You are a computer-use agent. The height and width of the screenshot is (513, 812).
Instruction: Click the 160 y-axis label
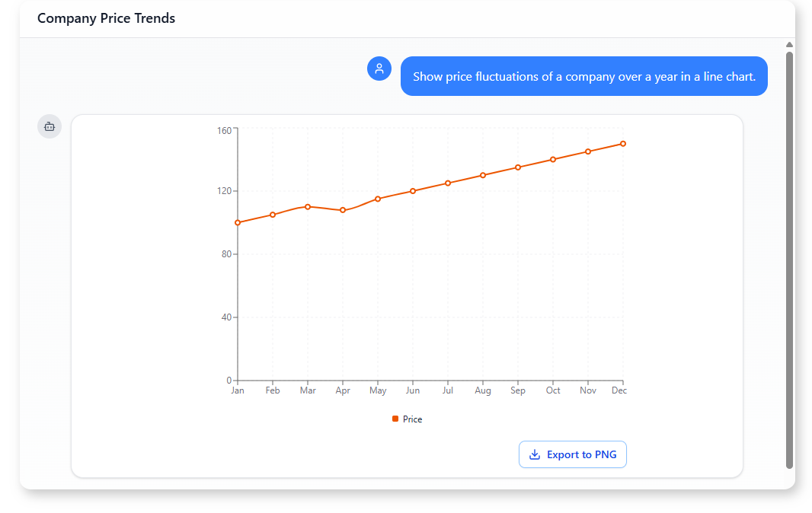[x=224, y=130]
